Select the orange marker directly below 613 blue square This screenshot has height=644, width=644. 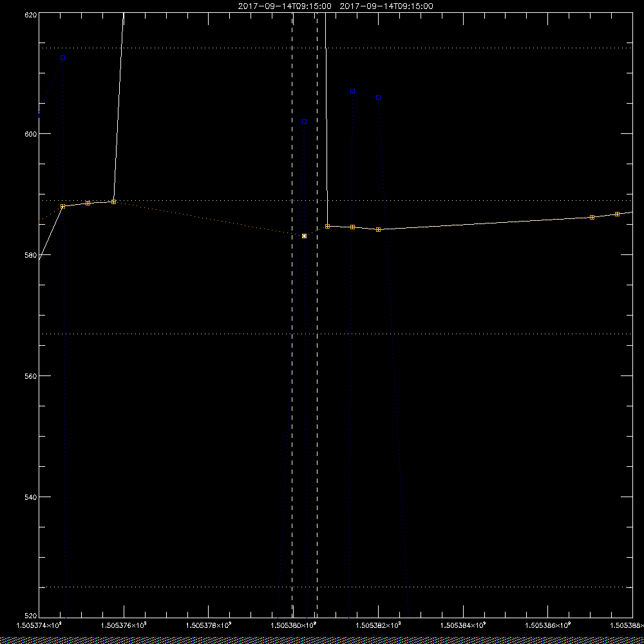[63, 207]
